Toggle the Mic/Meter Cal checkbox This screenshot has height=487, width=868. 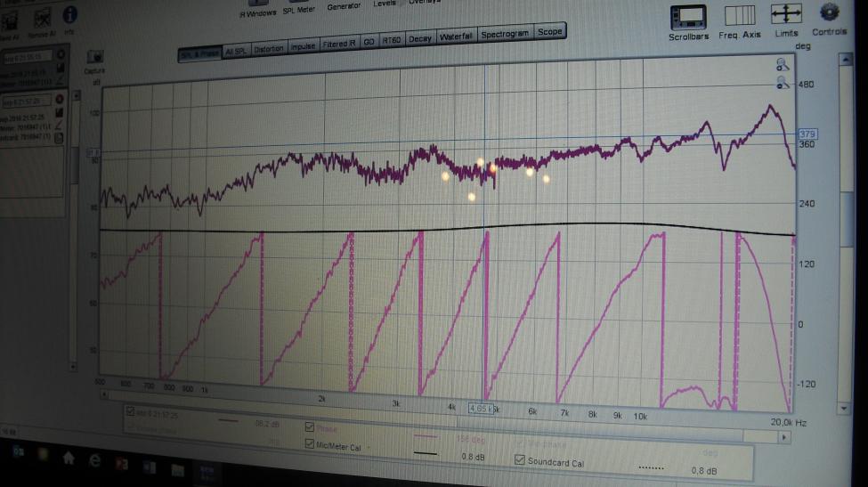pyautogui.click(x=310, y=443)
